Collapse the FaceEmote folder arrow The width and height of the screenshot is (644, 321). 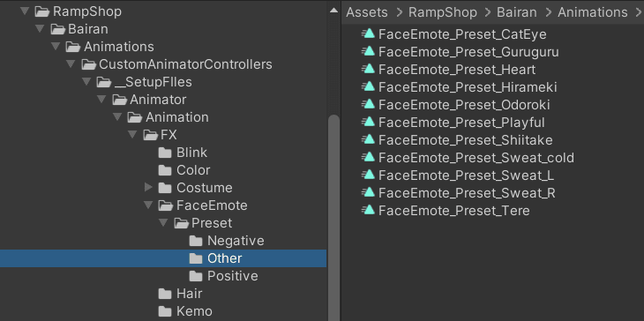point(149,205)
